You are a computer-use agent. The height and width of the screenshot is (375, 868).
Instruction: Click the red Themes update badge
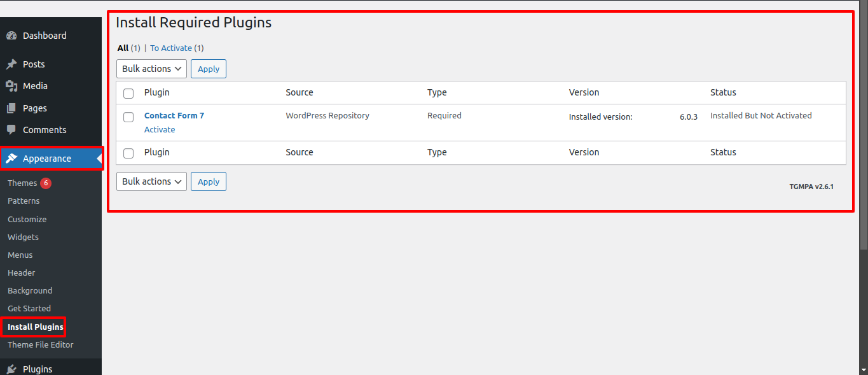[x=46, y=183]
